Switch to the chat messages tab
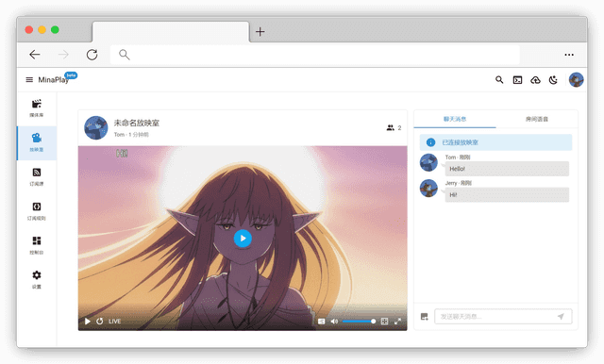 (x=455, y=119)
